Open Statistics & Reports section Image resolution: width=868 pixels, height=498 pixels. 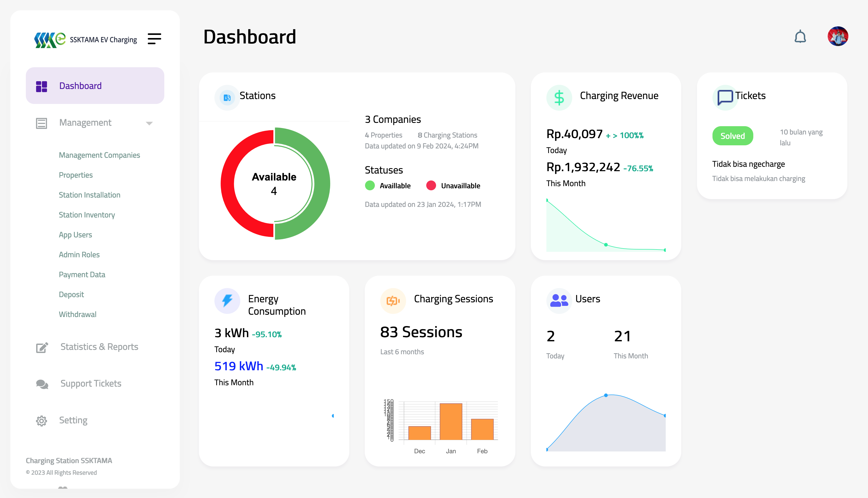click(99, 346)
